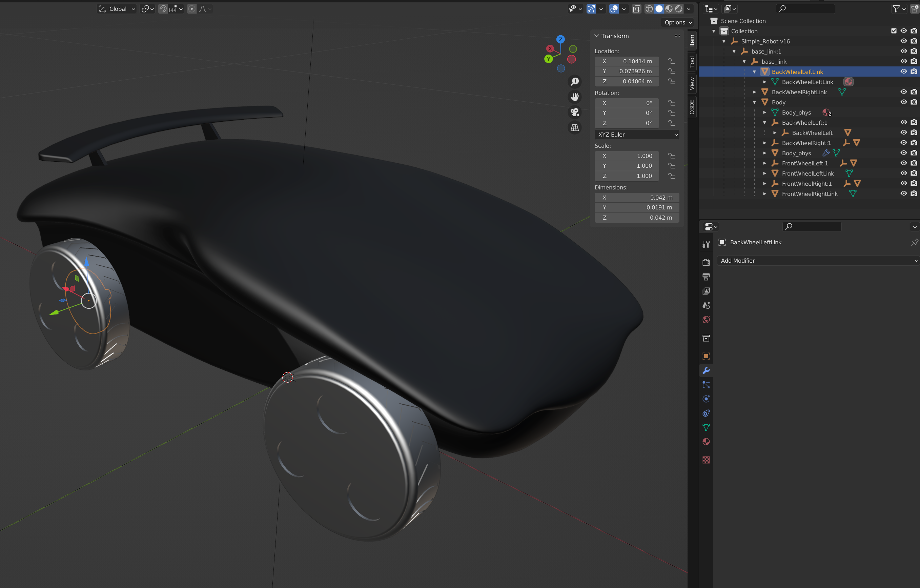The height and width of the screenshot is (588, 920).
Task: Open Global transform orientation selector
Action: coord(117,9)
